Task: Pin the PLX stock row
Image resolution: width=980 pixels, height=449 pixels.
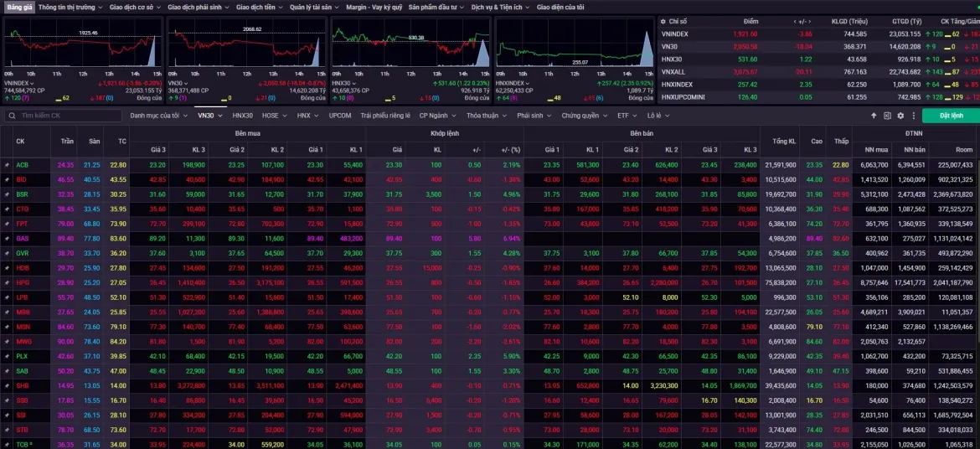Action: [x=7, y=357]
